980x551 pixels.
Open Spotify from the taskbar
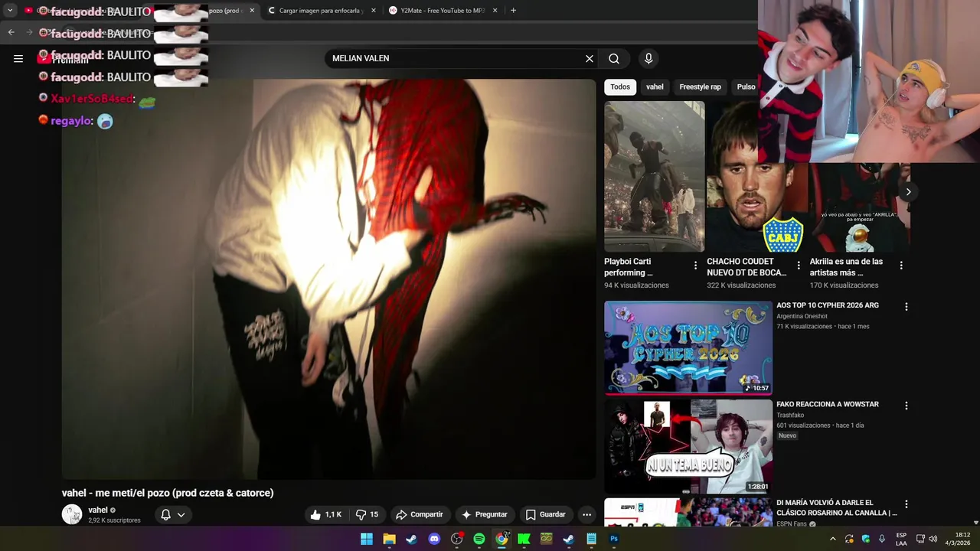coord(479,539)
